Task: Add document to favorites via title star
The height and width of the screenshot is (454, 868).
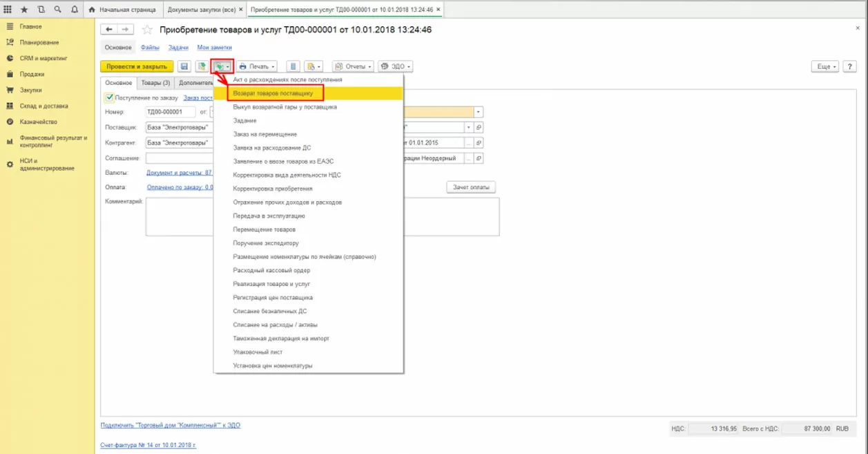Action: pyautogui.click(x=147, y=30)
